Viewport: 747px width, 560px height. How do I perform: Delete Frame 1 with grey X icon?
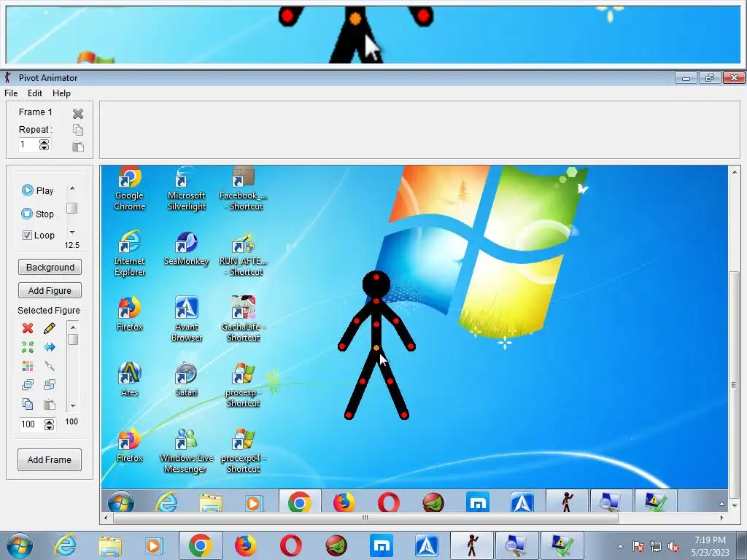coord(78,113)
